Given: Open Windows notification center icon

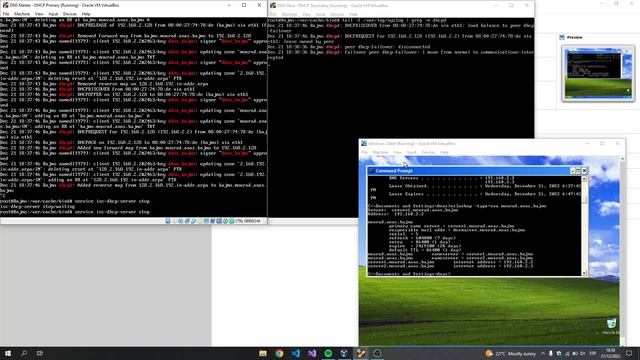Looking at the screenshot, I should [629, 353].
